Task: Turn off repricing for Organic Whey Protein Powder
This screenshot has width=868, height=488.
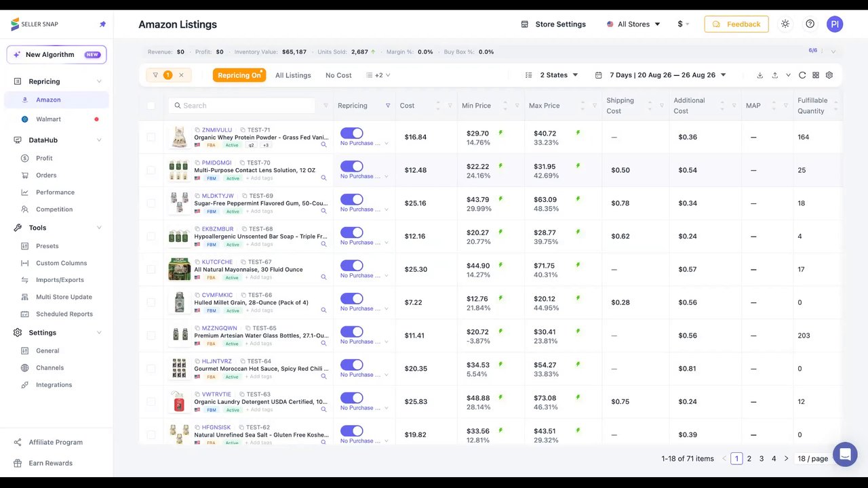Action: pyautogui.click(x=351, y=134)
